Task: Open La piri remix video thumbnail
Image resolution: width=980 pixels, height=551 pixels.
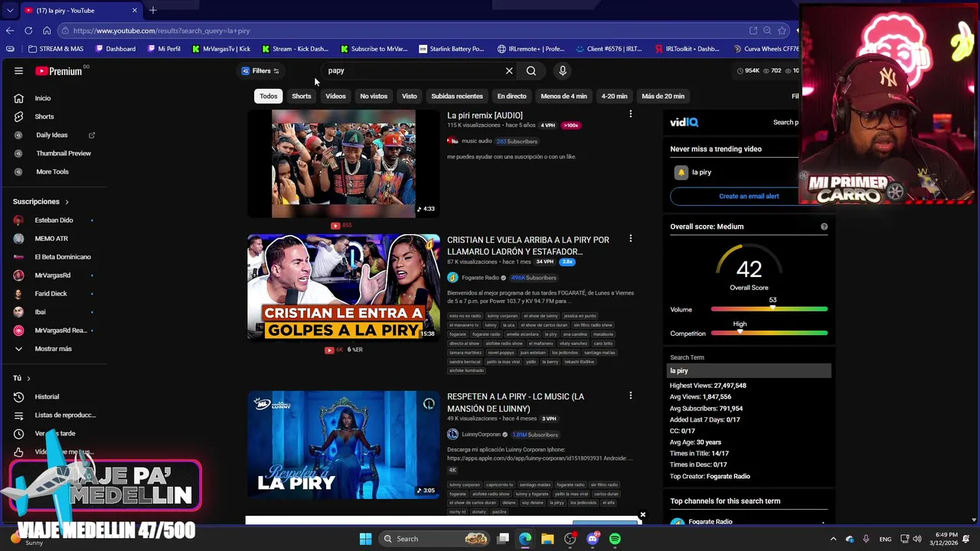Action: pos(343,164)
